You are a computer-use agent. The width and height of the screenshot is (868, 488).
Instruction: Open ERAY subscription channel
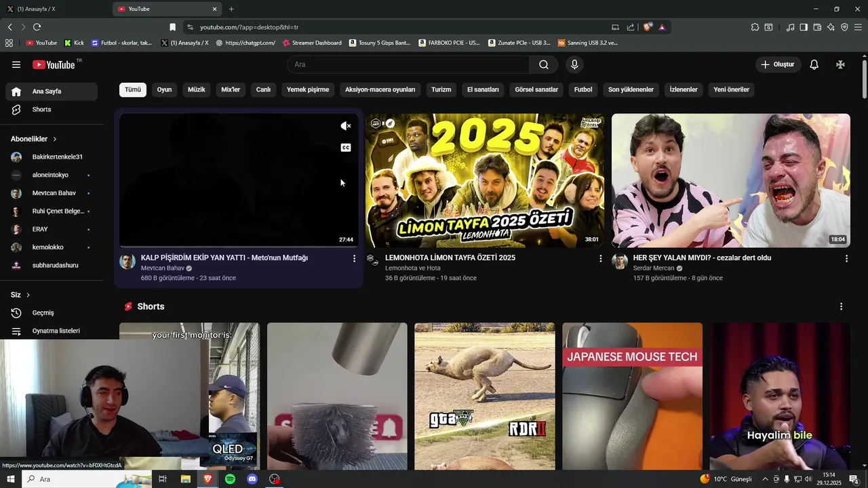pyautogui.click(x=52, y=229)
